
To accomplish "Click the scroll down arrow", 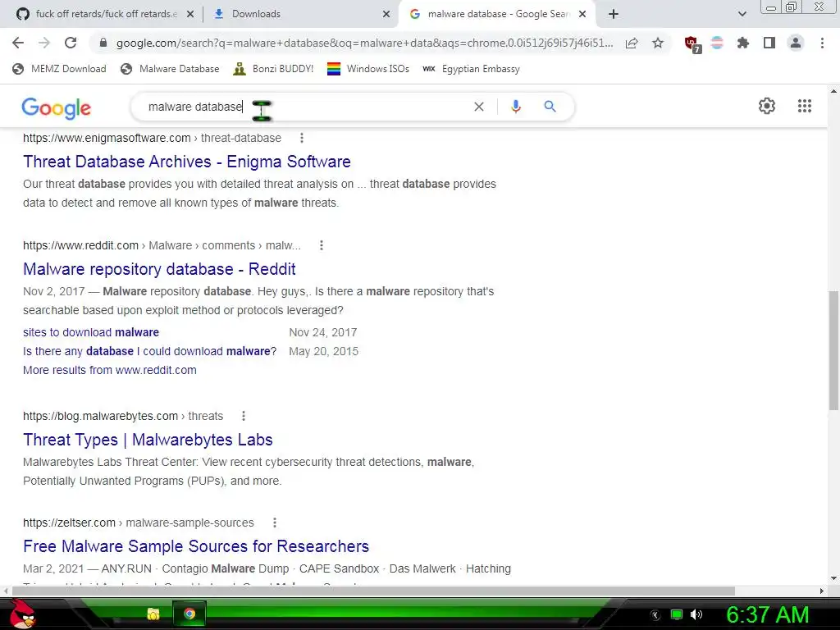I will (x=833, y=578).
